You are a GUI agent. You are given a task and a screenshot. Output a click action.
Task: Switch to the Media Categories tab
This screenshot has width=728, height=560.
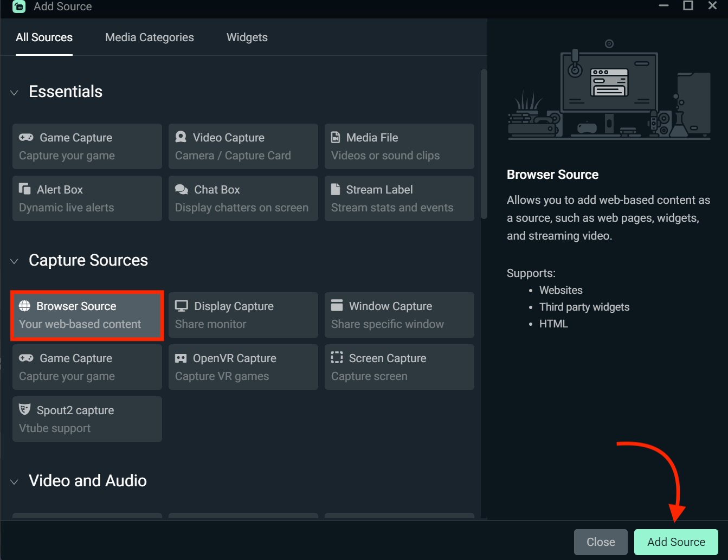pyautogui.click(x=150, y=37)
